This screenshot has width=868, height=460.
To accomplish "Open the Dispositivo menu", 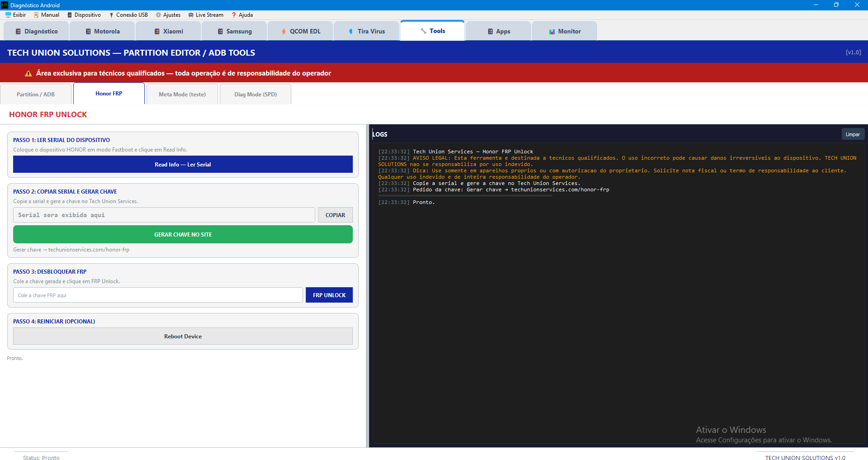I will click(84, 15).
